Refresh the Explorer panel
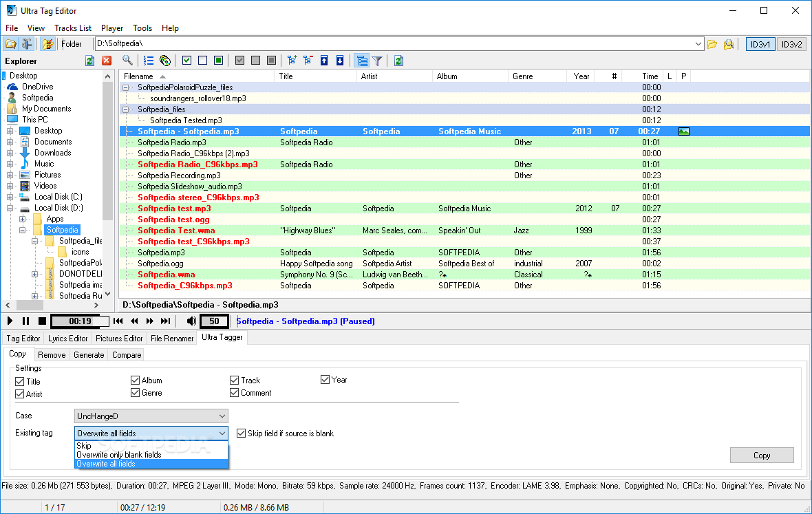The height and width of the screenshot is (514, 812). tap(89, 61)
